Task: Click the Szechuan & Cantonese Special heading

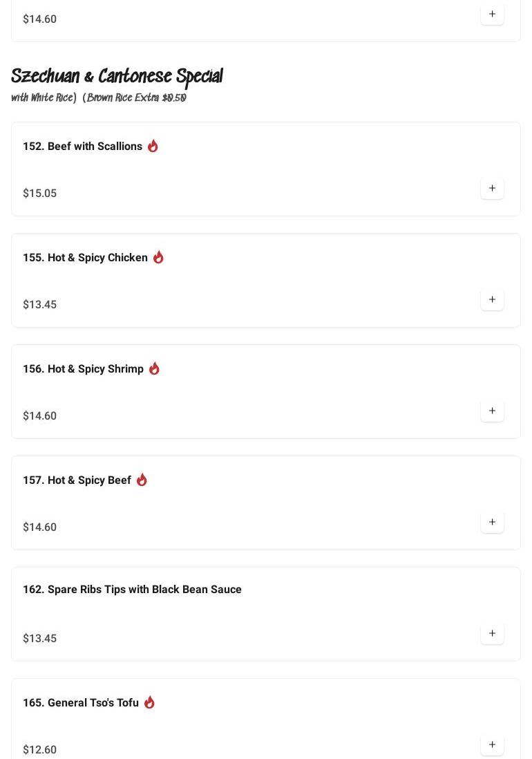Action: click(117, 76)
